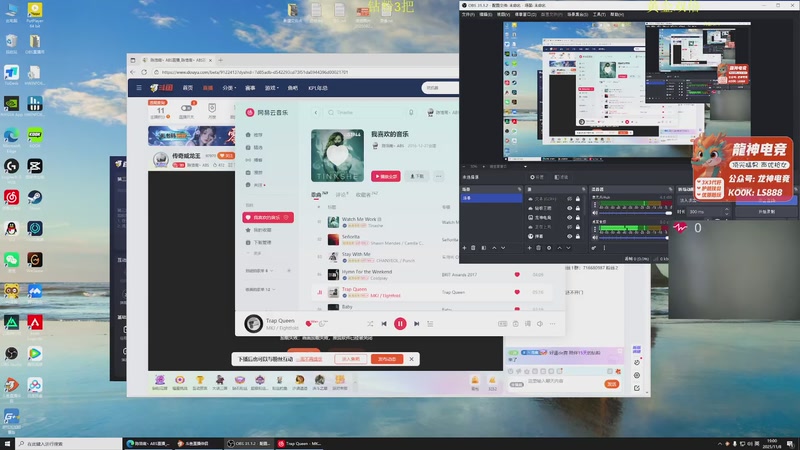The height and width of the screenshot is (450, 800).
Task: Adjust first OBS mixer volume slider
Action: point(635,213)
